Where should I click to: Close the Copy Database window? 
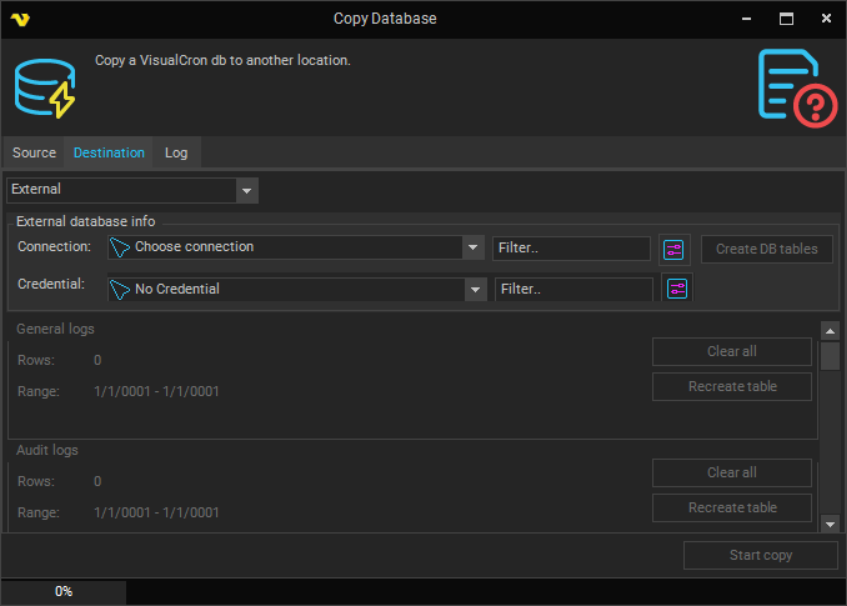click(x=826, y=19)
